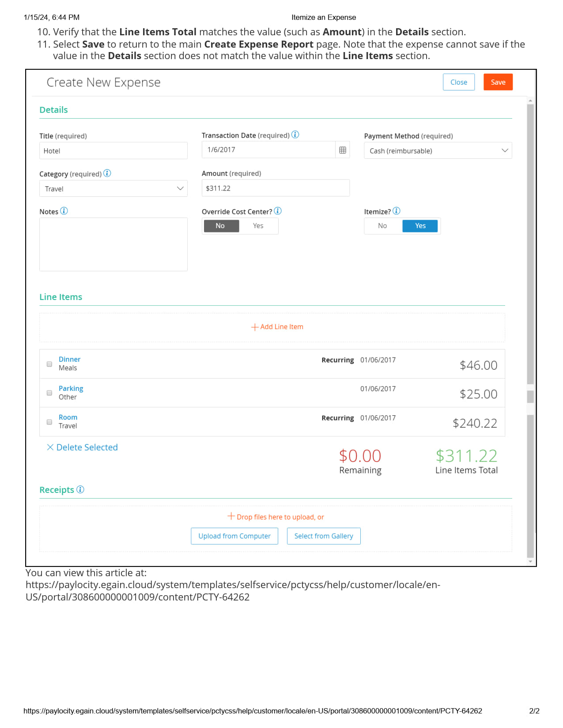Open the Select from Gallery button
The image size is (563, 728).
tap(324, 536)
